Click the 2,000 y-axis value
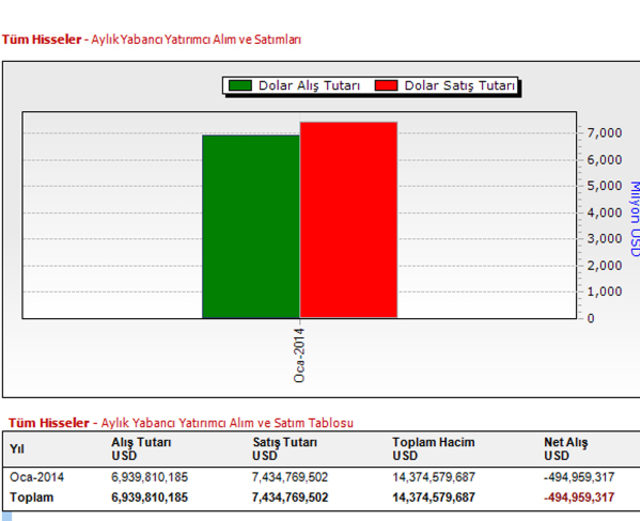 [604, 265]
